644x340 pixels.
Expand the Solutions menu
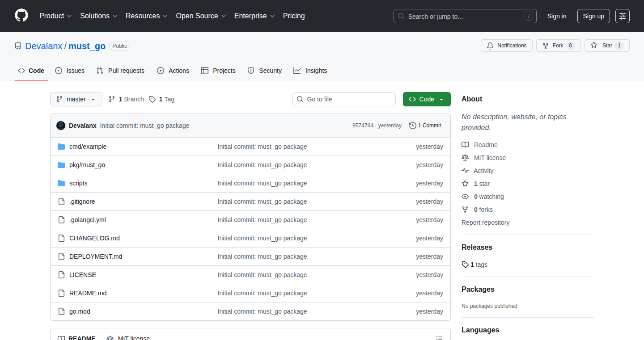pos(99,16)
